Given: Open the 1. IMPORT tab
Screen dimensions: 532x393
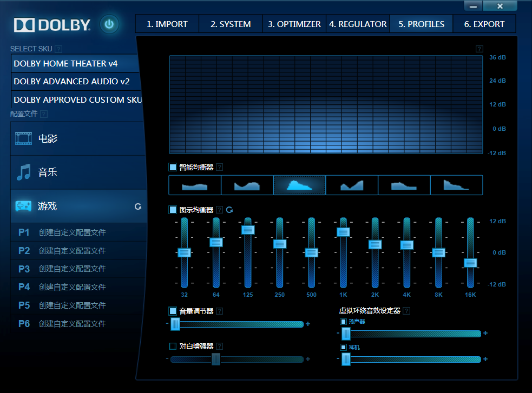Looking at the screenshot, I should (167, 24).
